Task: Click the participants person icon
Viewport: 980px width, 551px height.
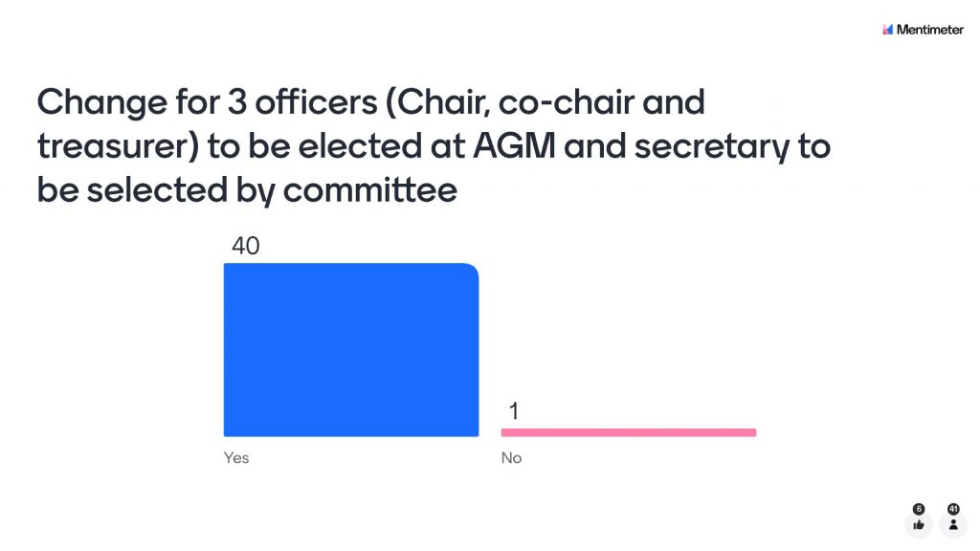Action: point(953,524)
